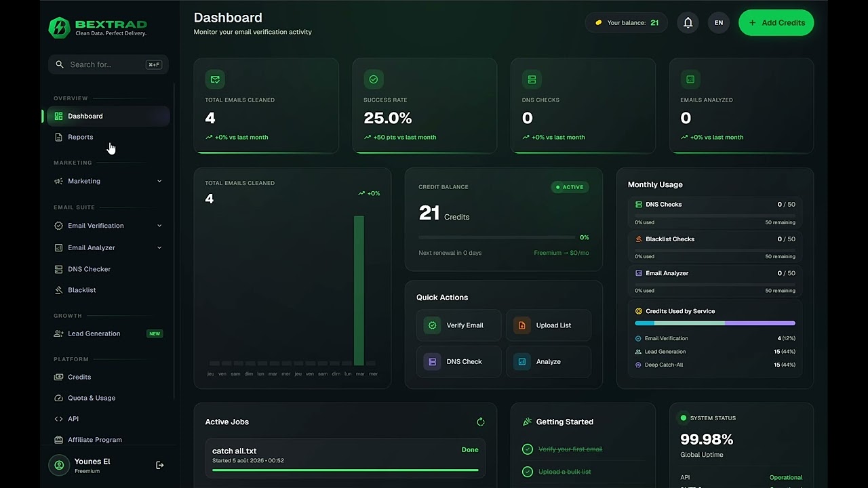Click the Analyze quick action icon
This screenshot has width=868, height=488.
pyautogui.click(x=522, y=361)
